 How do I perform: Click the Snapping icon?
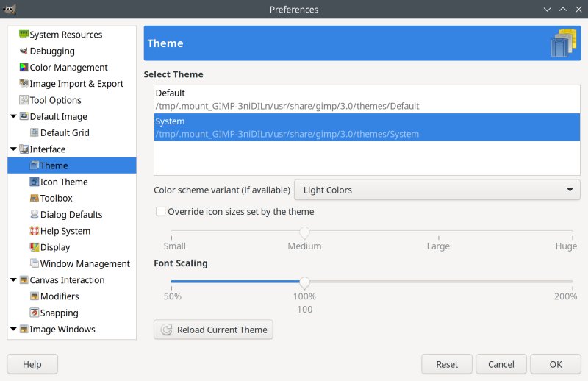pyautogui.click(x=34, y=313)
